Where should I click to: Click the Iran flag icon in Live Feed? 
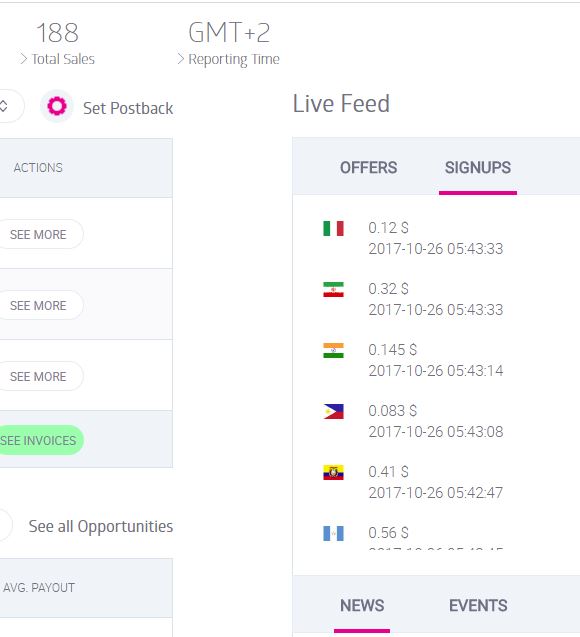pos(333,289)
